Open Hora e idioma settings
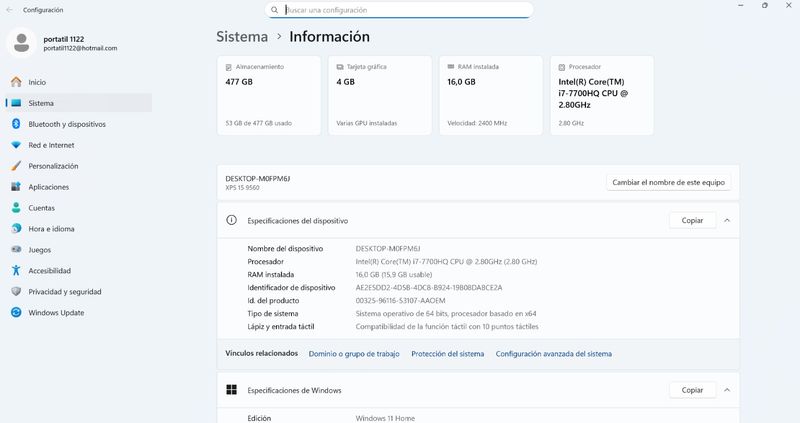The width and height of the screenshot is (800, 423). coord(79,229)
